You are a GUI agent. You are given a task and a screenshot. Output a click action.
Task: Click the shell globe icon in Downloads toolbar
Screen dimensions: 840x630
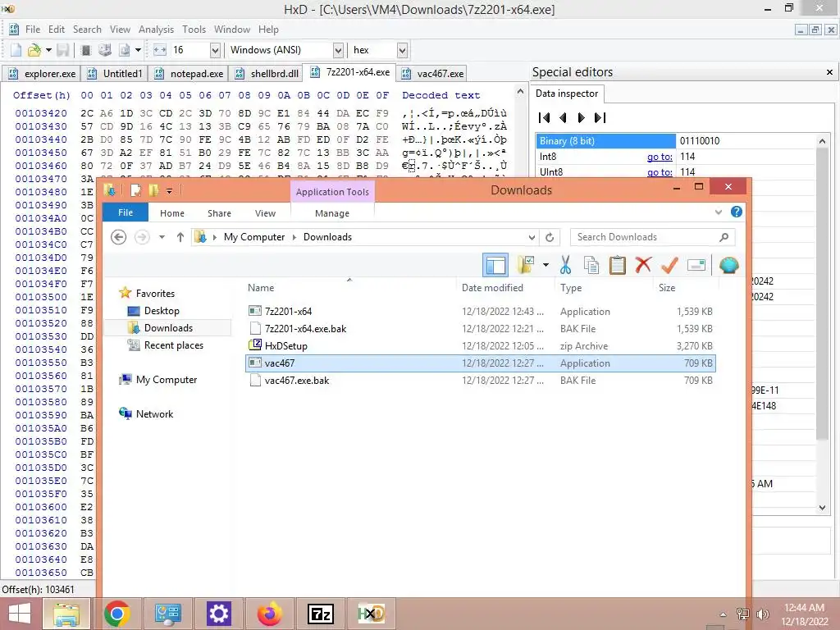point(729,265)
